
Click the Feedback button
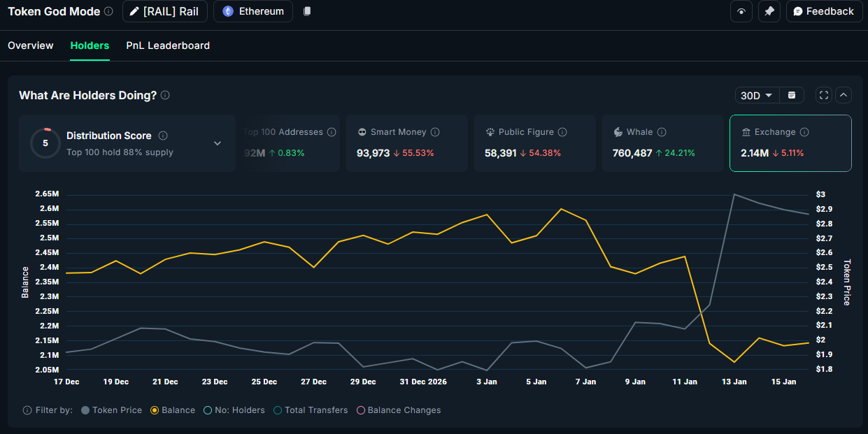point(823,11)
